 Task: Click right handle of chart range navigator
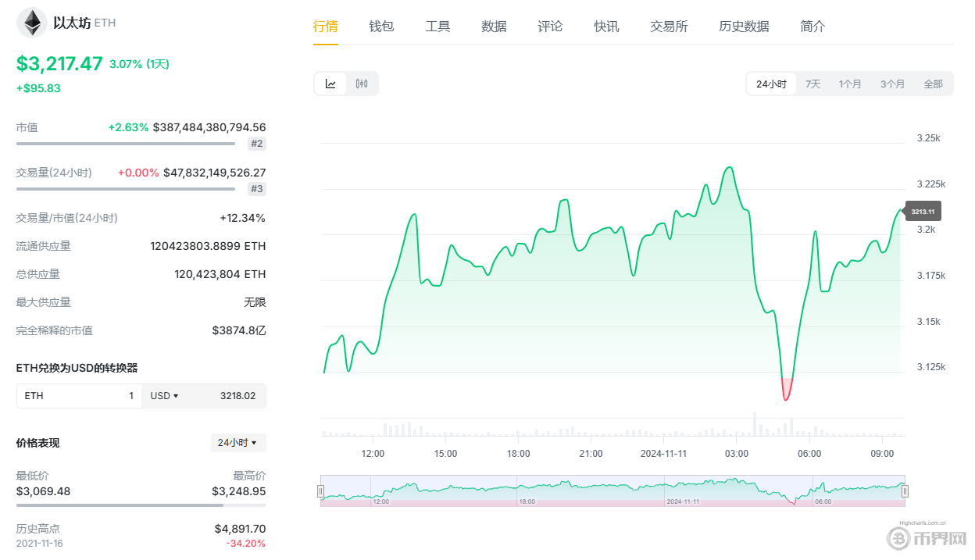pyautogui.click(x=905, y=491)
